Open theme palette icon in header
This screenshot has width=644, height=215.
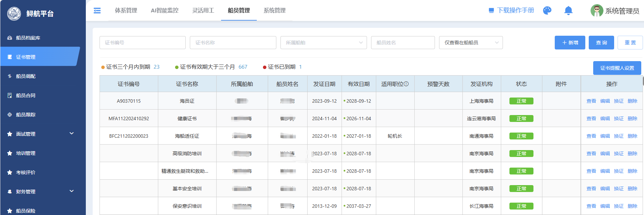point(547,11)
